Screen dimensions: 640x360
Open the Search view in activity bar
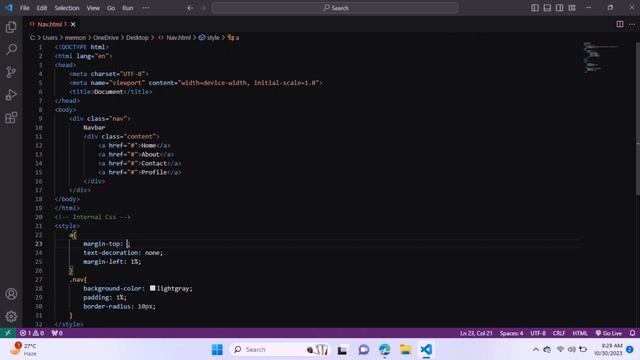(11, 49)
